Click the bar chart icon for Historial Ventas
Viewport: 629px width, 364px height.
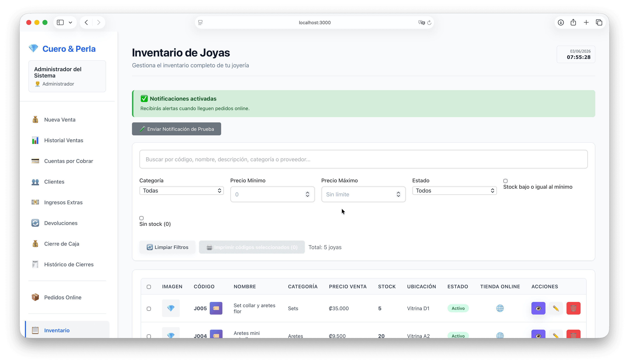coord(35,140)
